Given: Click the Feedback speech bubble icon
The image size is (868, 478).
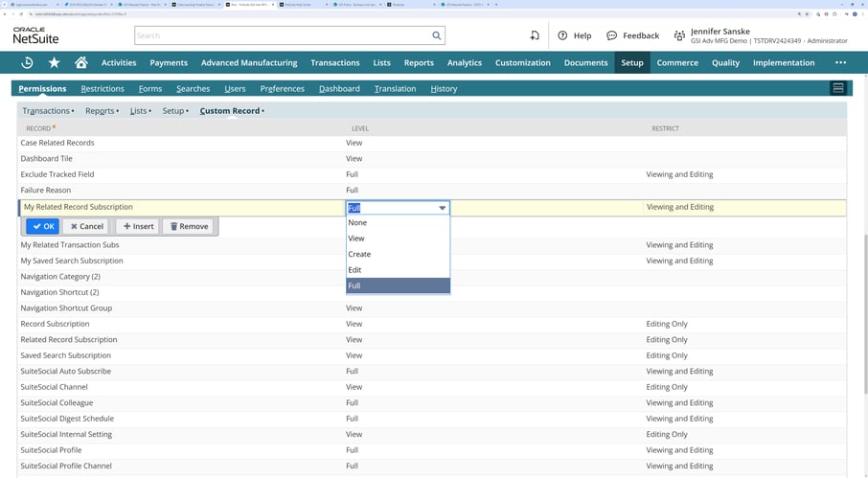Looking at the screenshot, I should tap(611, 35).
